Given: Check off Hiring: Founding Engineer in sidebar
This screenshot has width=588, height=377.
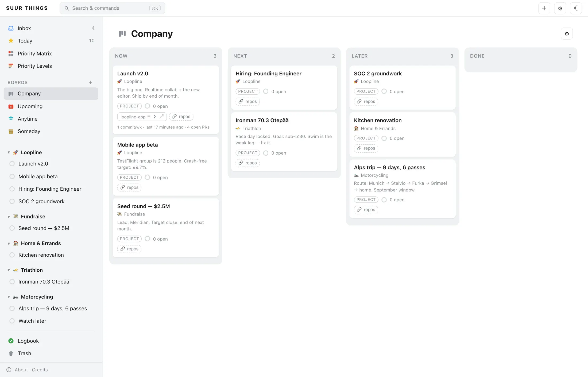Looking at the screenshot, I should click(x=12, y=189).
